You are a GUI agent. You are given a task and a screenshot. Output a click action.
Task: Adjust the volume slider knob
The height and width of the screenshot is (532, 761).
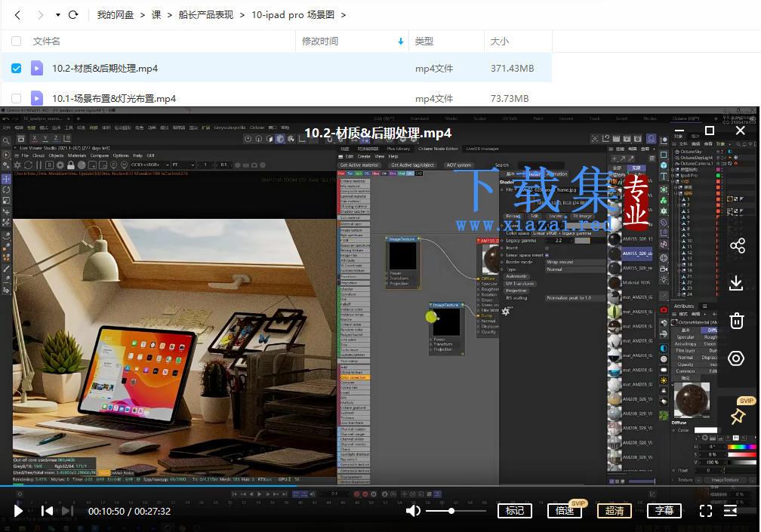(451, 511)
